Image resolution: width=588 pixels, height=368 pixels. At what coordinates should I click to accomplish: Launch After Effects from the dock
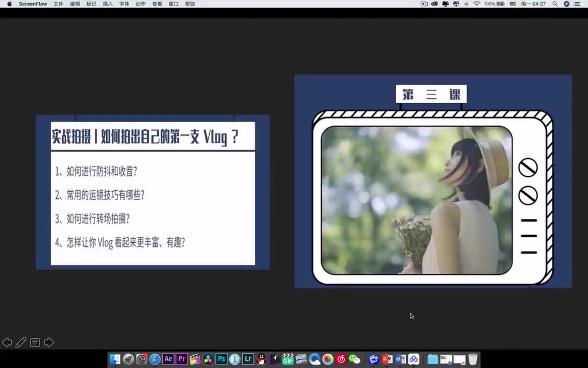pyautogui.click(x=168, y=359)
